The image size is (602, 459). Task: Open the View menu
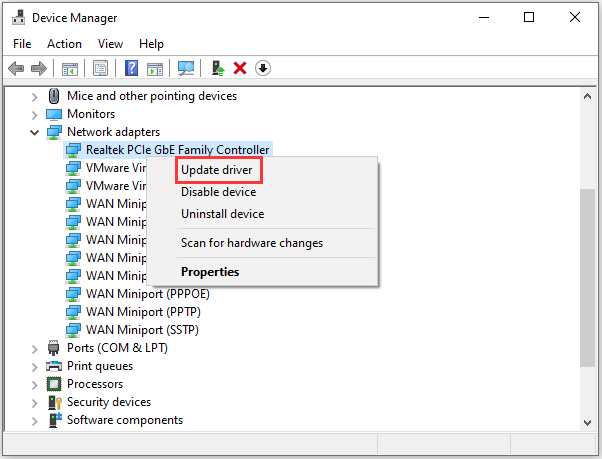coord(110,44)
